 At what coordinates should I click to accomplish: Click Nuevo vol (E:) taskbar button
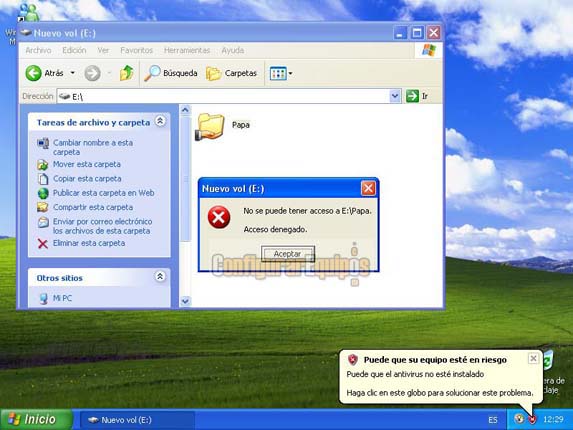(x=137, y=420)
